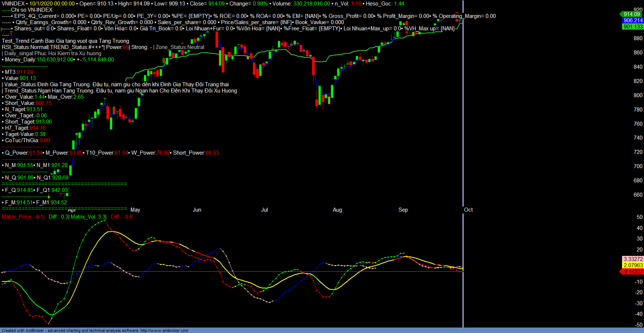Select the Oct label on time axis

(x=468, y=210)
